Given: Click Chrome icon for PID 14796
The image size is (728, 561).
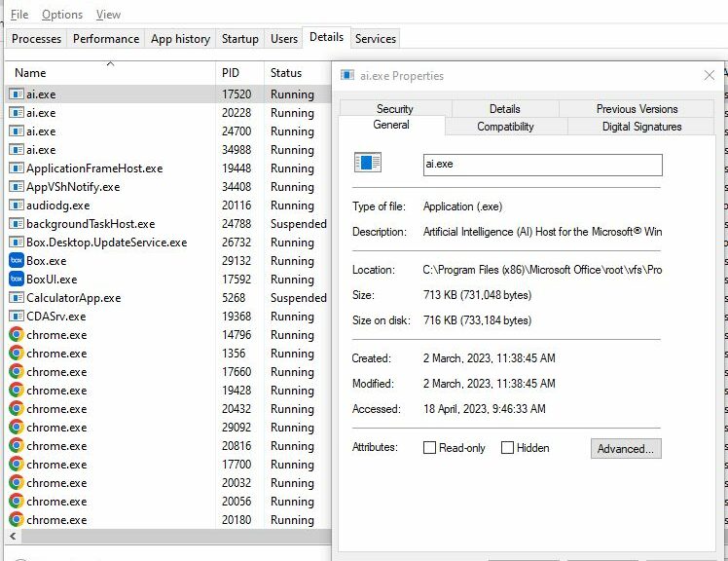Looking at the screenshot, I should pyautogui.click(x=17, y=335).
